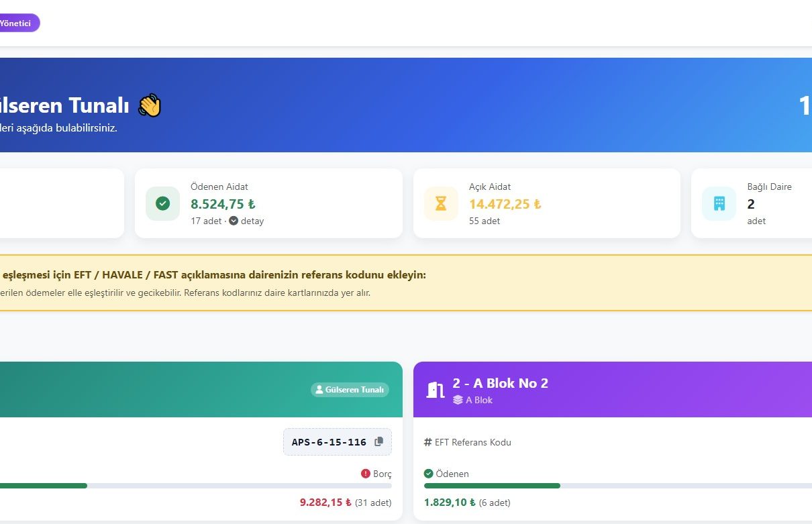812x524 pixels.
Task: Click the hash icon by EFT Referans Kodu
Action: coord(427,442)
